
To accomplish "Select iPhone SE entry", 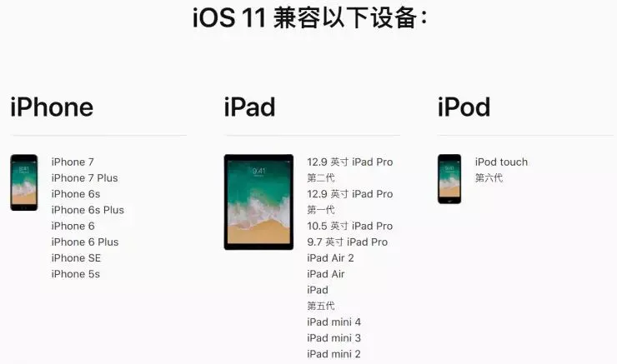I will pos(76,258).
